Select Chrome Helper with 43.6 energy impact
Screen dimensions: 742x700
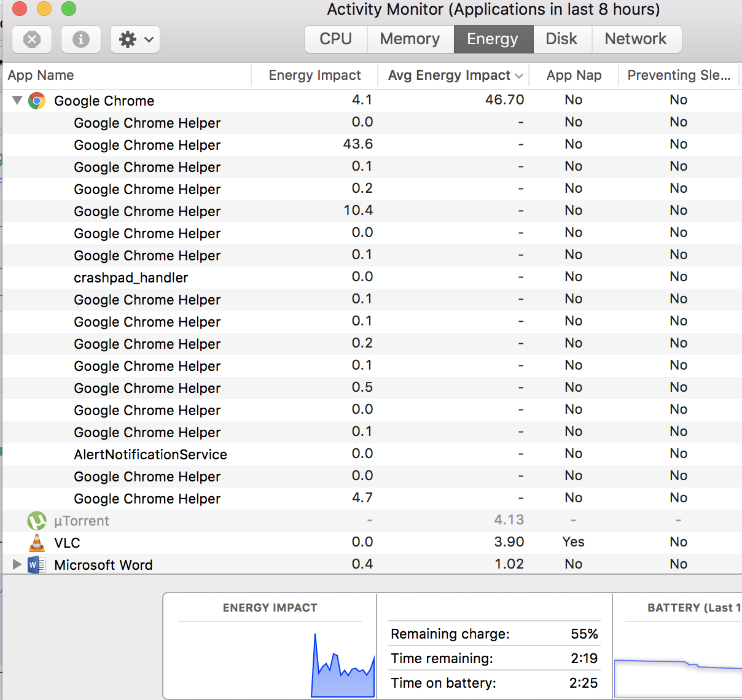pos(372,145)
